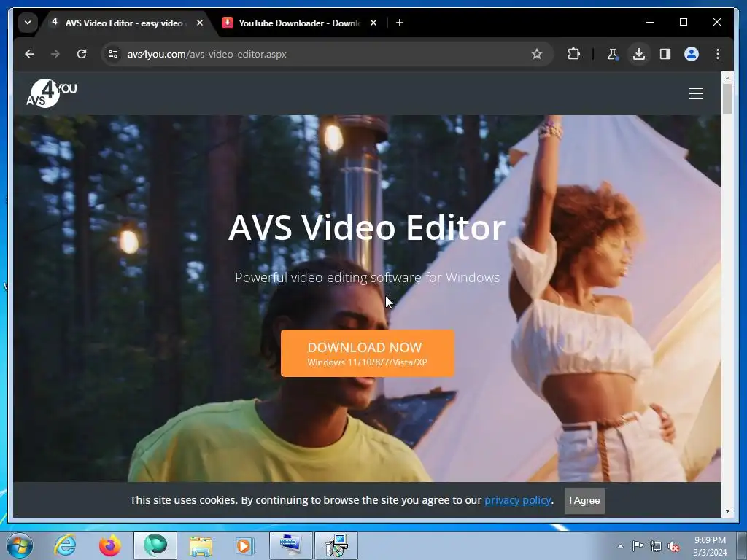Open the tab search dropdown arrow

tap(28, 23)
